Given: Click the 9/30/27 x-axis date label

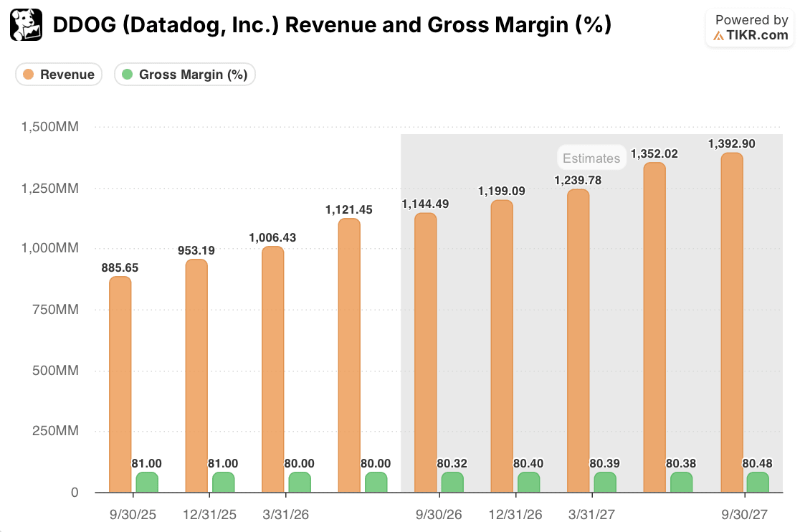Looking at the screenshot, I should pyautogui.click(x=744, y=515).
